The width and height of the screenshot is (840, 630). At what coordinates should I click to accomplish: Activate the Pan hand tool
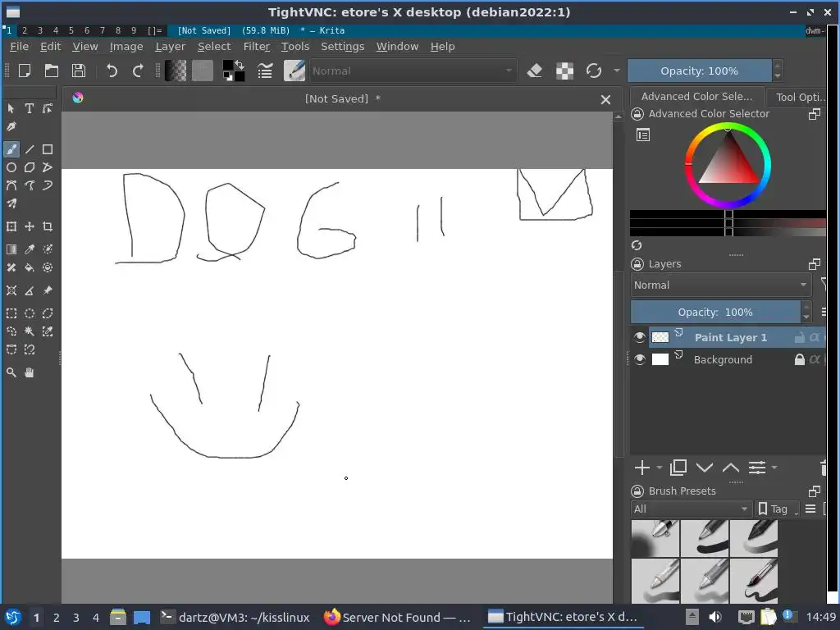coord(30,372)
